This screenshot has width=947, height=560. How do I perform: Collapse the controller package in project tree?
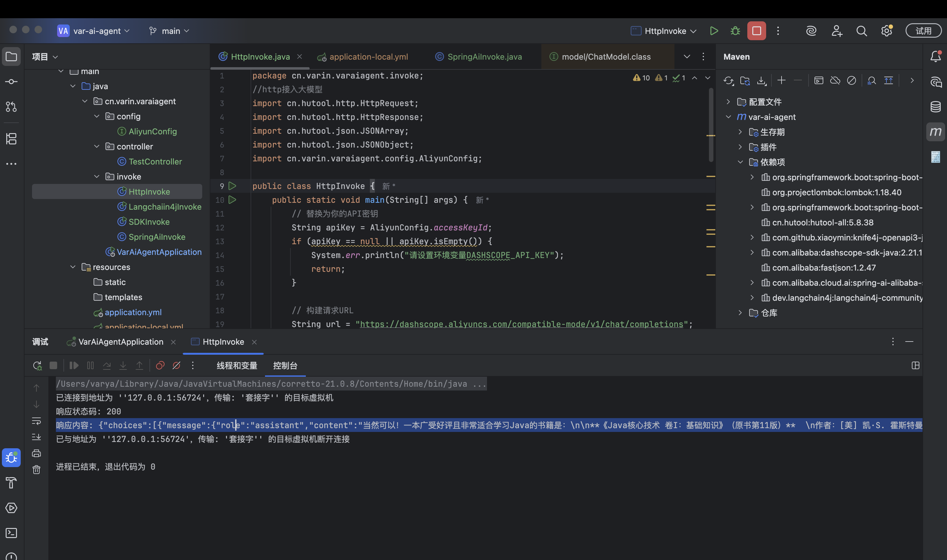97,146
